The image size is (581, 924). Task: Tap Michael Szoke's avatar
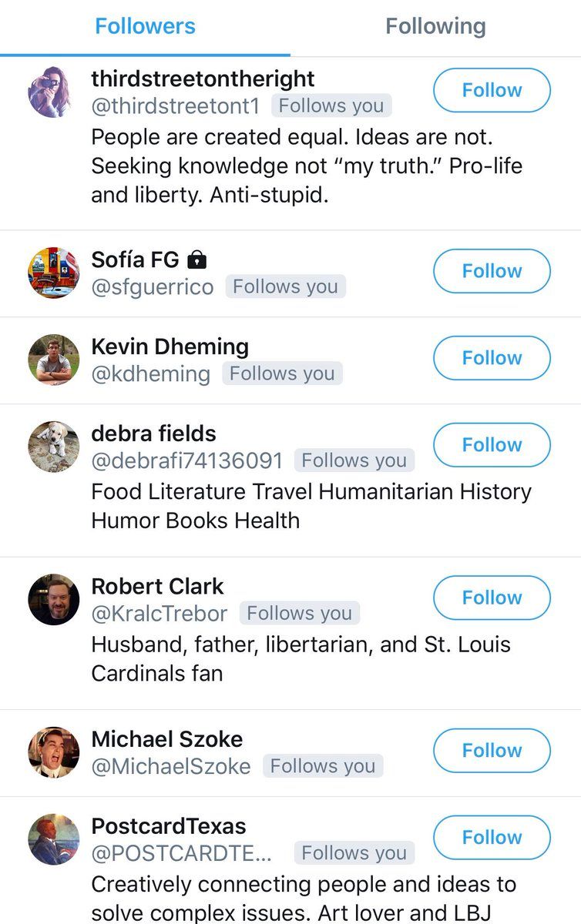pos(54,752)
